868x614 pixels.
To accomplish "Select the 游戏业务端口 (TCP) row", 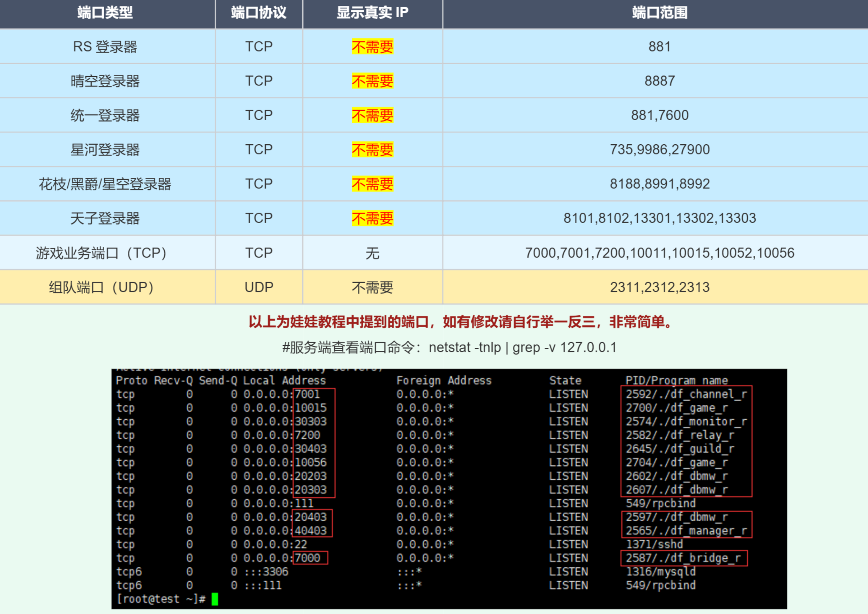I will pos(101,253).
